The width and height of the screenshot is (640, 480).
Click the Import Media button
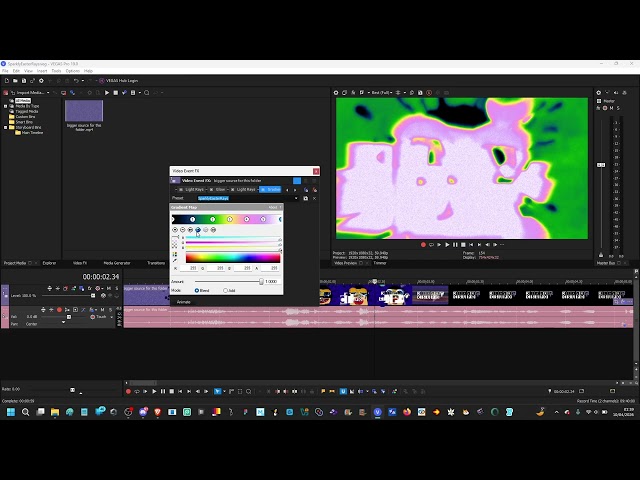27,93
